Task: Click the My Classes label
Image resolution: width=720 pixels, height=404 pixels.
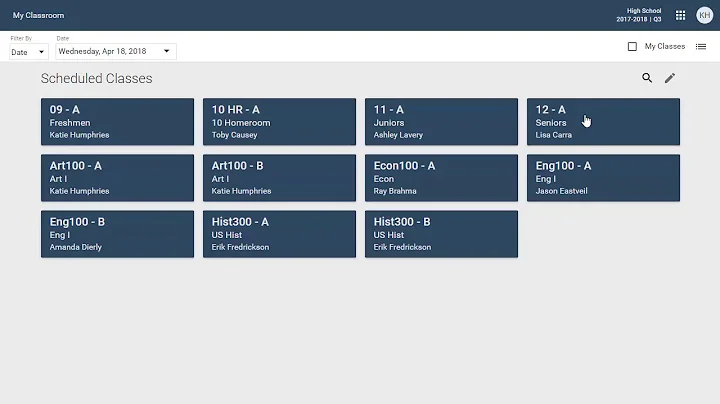Action: [x=664, y=46]
